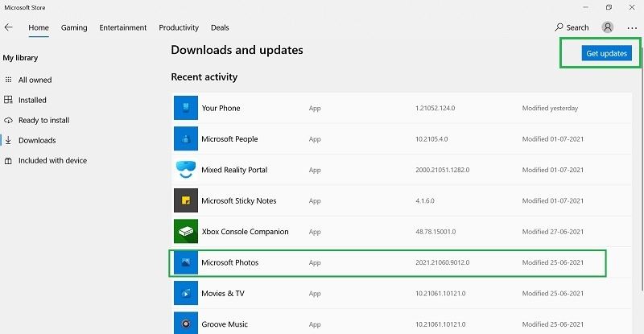
Task: Go to the Deals tab
Action: pos(220,27)
